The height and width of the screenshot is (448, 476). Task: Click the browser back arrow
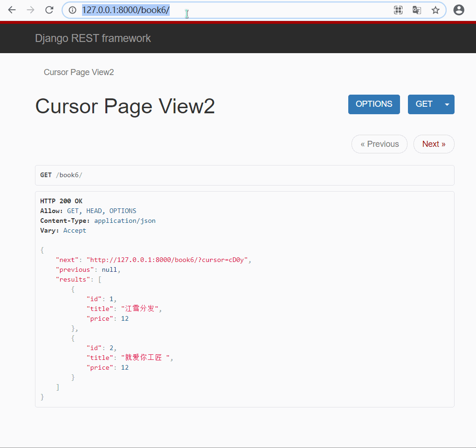pos(12,10)
